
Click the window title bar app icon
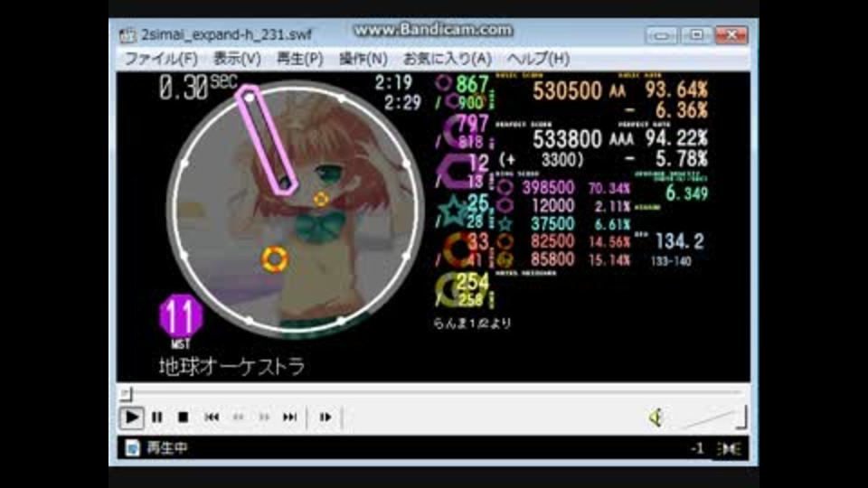(x=127, y=35)
